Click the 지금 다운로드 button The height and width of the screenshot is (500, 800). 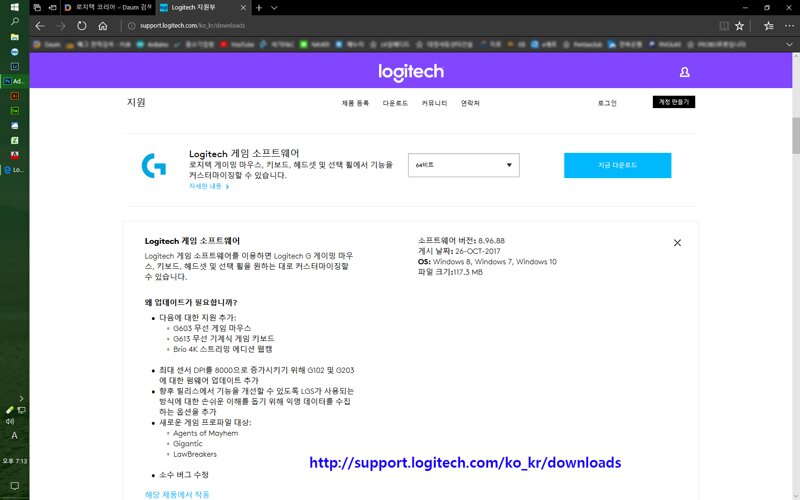click(617, 165)
